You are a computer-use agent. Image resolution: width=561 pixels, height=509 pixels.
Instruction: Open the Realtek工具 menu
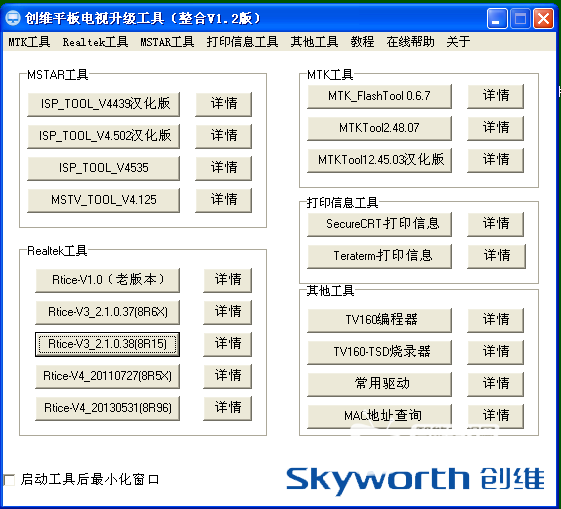tap(95, 42)
